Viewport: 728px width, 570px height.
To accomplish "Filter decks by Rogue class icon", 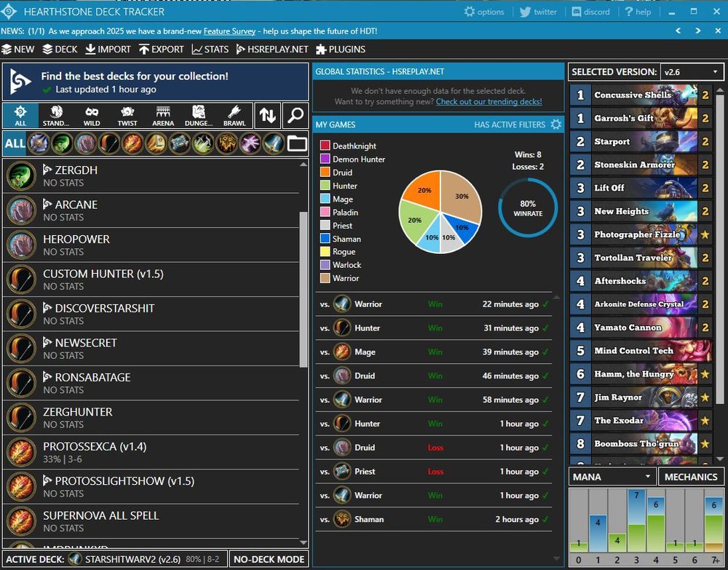I will click(x=203, y=143).
